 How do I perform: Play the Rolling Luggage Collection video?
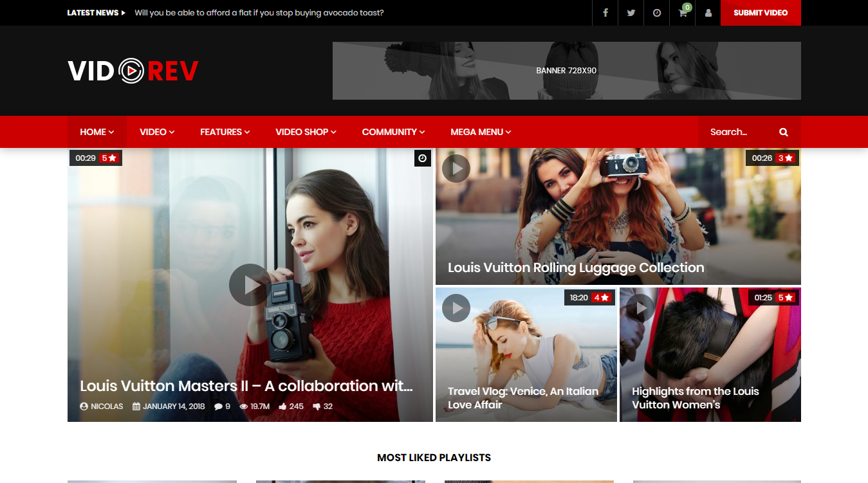pos(456,169)
